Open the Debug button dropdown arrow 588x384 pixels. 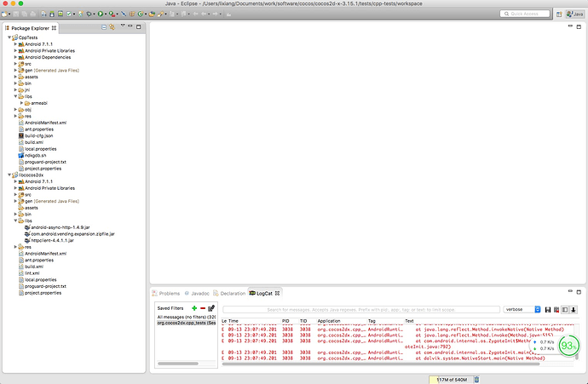[x=94, y=14]
